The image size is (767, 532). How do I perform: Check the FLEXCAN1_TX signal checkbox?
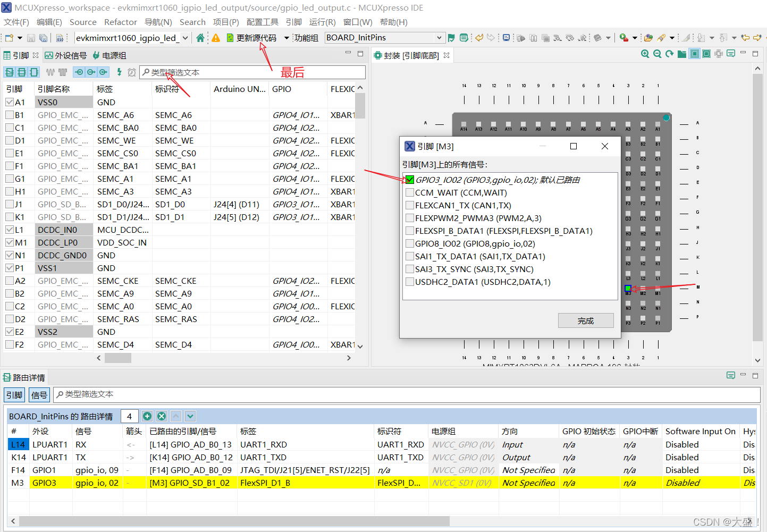(x=409, y=205)
